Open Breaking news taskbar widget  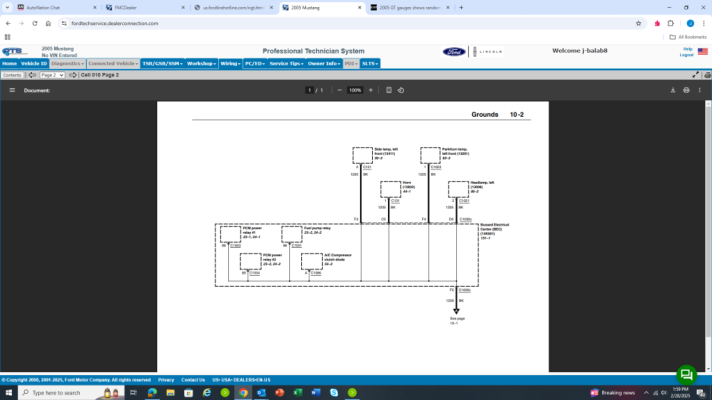coord(613,393)
